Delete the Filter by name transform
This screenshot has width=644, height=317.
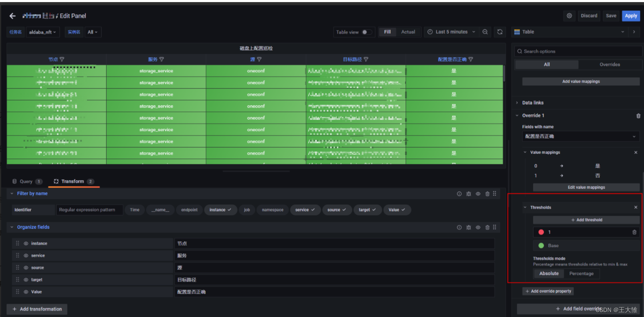click(487, 194)
